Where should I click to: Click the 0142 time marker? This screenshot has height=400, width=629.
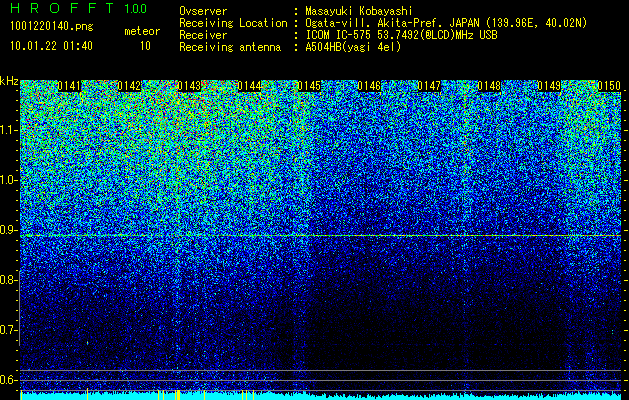pos(129,86)
